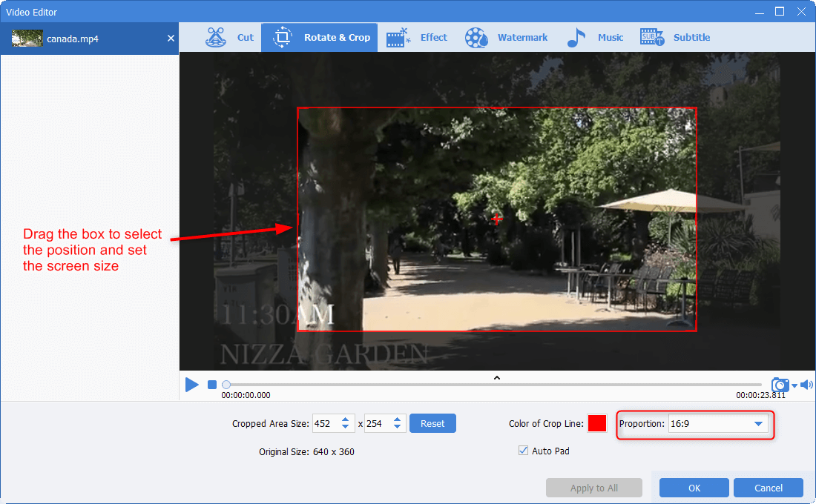Click the Effect film icon
Image resolution: width=816 pixels, height=504 pixels.
click(x=398, y=38)
